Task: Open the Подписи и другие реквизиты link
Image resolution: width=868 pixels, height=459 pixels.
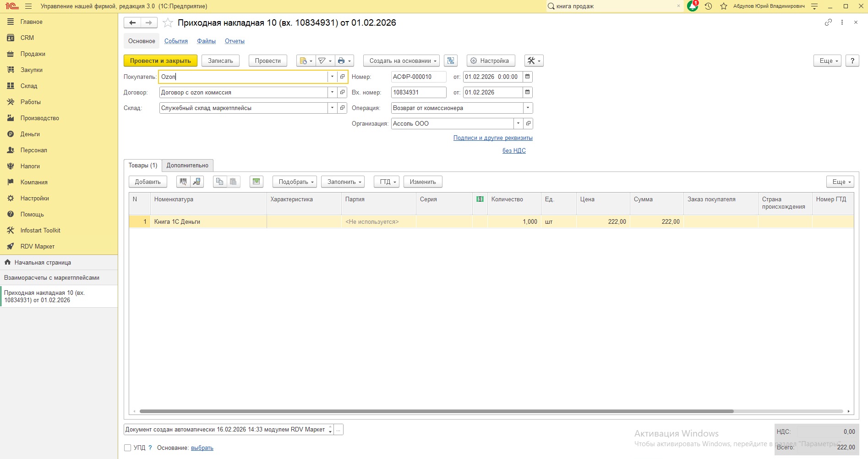Action: point(493,138)
